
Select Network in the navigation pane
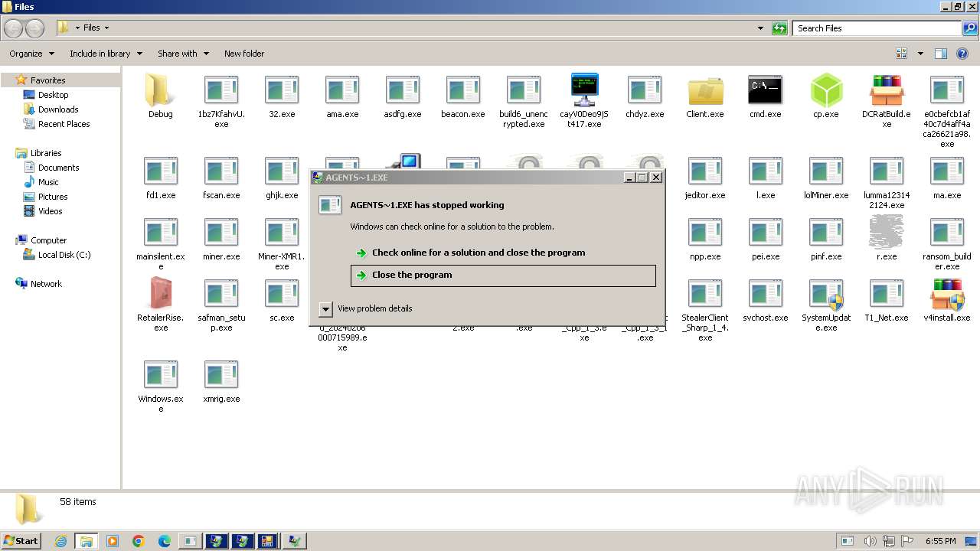46,284
